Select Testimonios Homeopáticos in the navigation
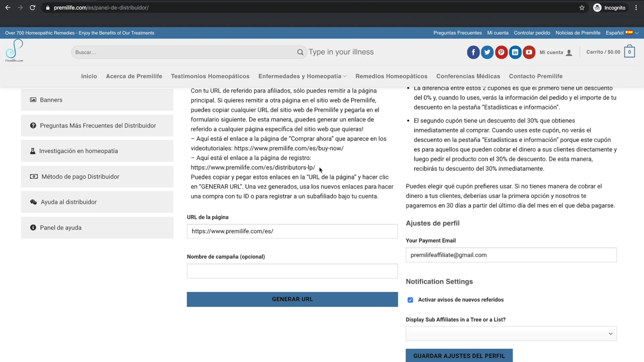 tap(210, 76)
